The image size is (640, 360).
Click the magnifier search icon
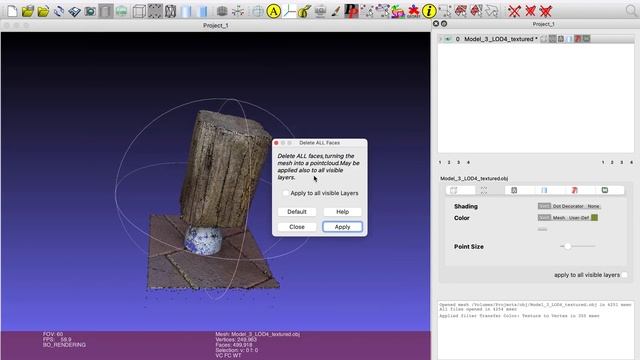[x=631, y=11]
